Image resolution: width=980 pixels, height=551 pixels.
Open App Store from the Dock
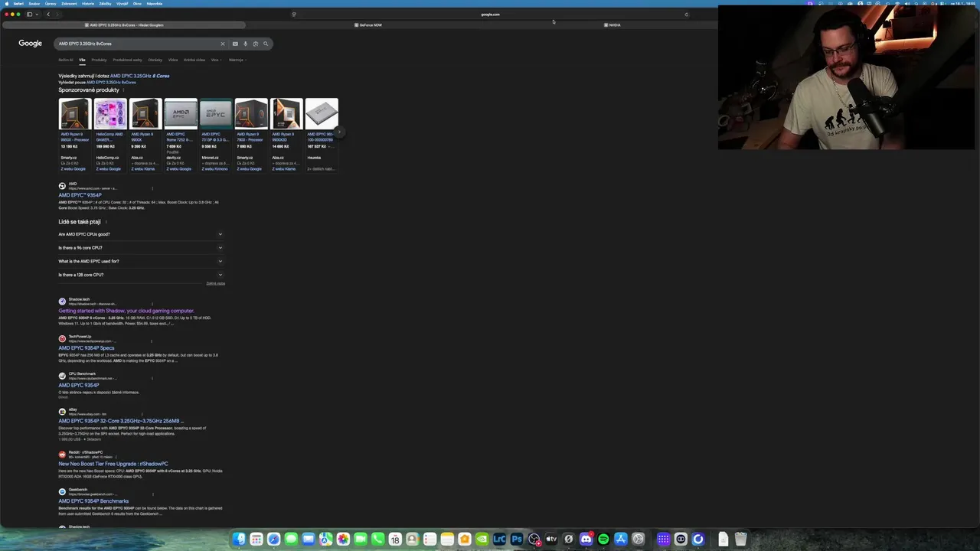pos(621,539)
